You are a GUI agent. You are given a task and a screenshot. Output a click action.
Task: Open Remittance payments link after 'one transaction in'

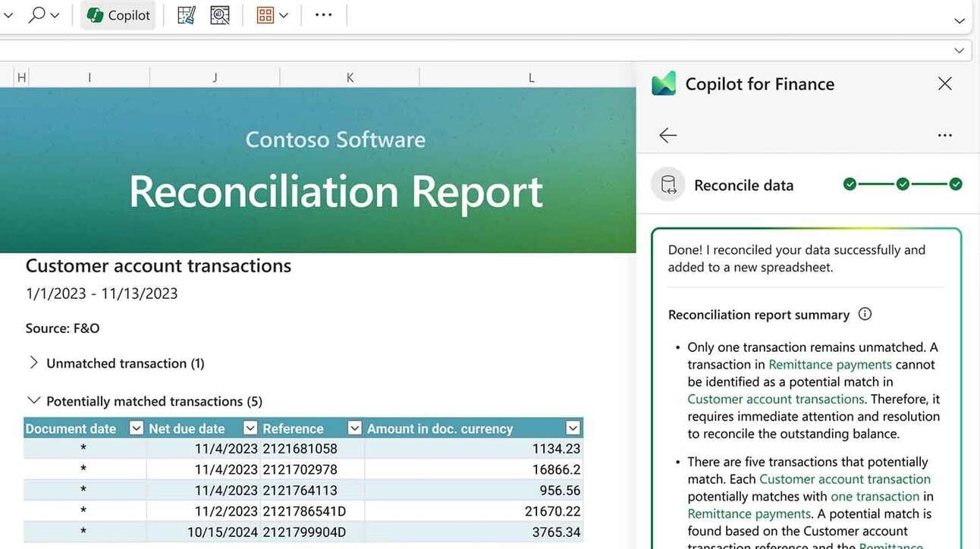(x=749, y=514)
